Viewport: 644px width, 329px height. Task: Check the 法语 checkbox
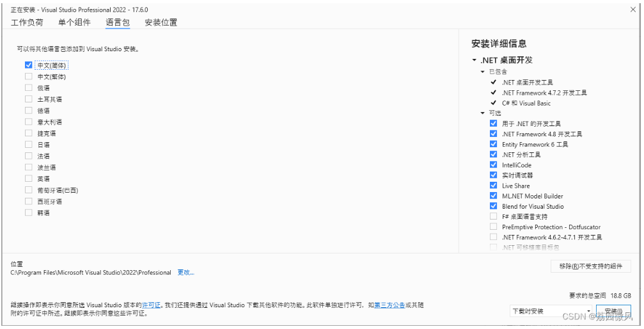(28, 156)
